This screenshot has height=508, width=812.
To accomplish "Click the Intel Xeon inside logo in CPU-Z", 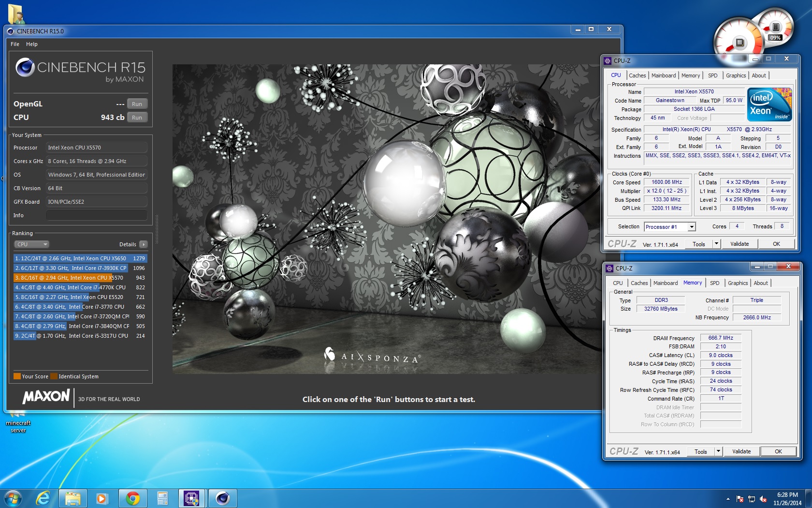I will click(769, 104).
